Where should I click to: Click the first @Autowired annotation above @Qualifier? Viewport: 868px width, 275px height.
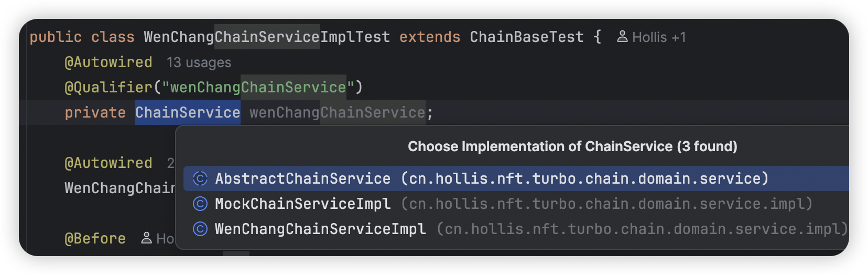click(x=108, y=62)
